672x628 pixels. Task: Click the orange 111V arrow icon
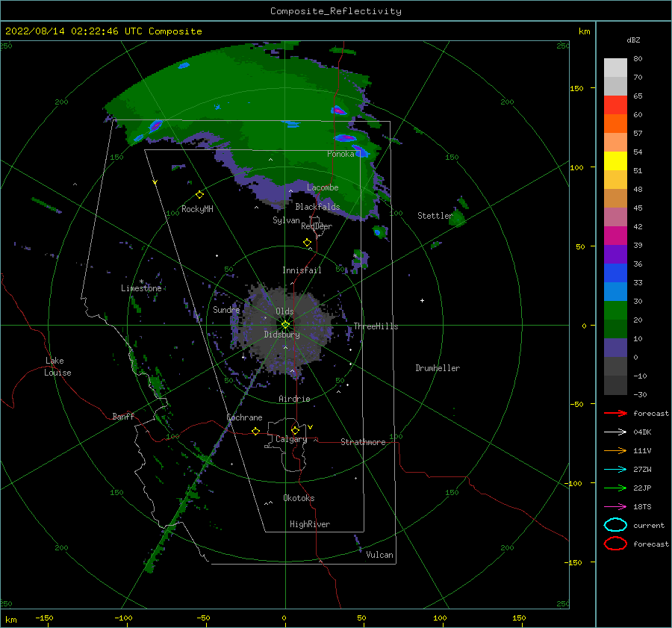615,450
